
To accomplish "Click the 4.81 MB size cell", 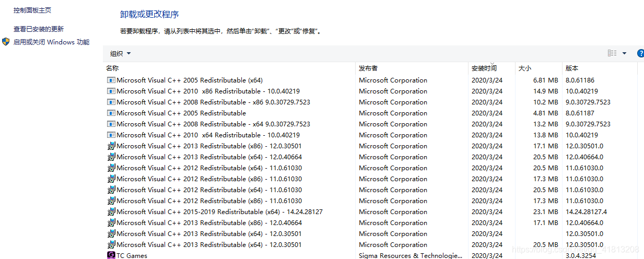I will click(x=546, y=113).
